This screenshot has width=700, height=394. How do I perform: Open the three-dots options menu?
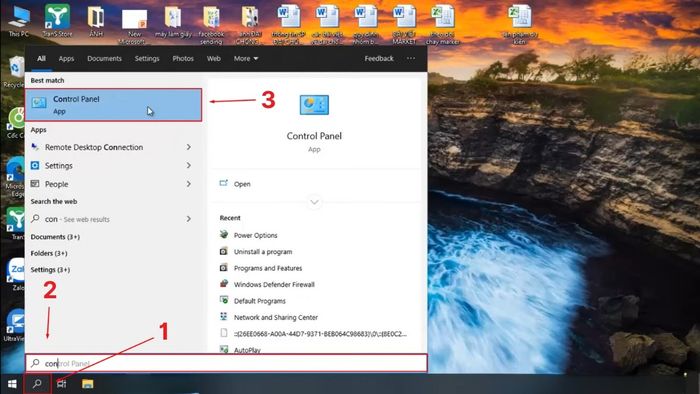pyautogui.click(x=411, y=58)
